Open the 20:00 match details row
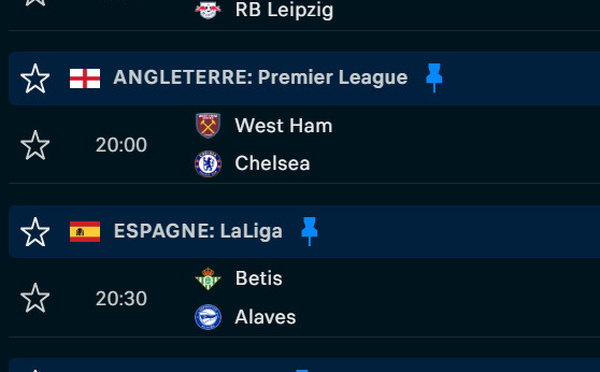The height and width of the screenshot is (372, 600). click(x=304, y=145)
